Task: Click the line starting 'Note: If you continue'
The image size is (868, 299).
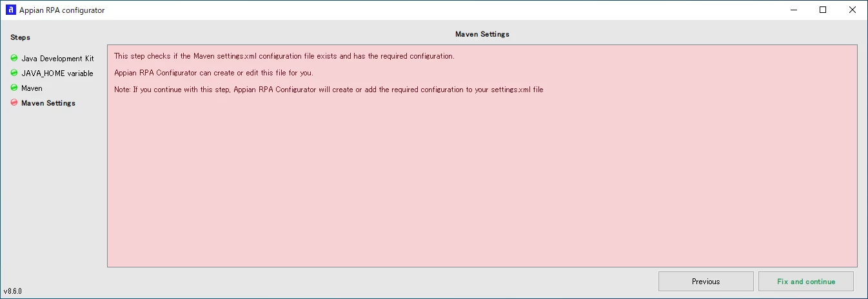Action: [329, 90]
